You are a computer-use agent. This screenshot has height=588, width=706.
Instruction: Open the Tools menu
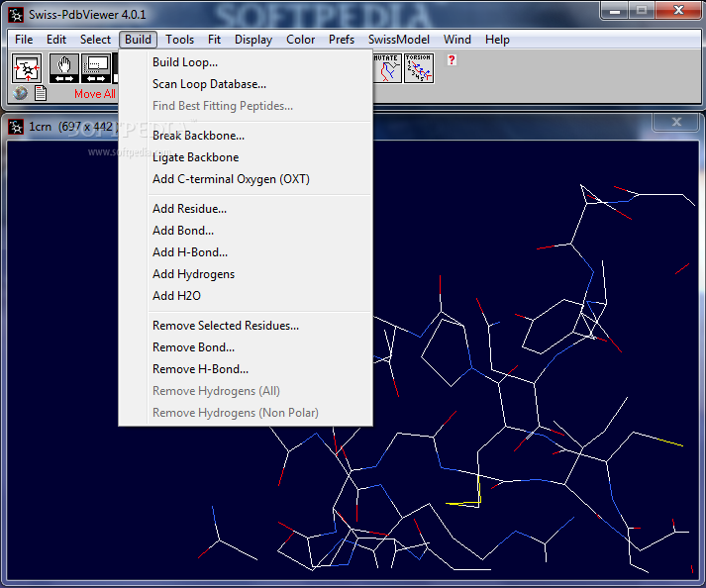(179, 40)
